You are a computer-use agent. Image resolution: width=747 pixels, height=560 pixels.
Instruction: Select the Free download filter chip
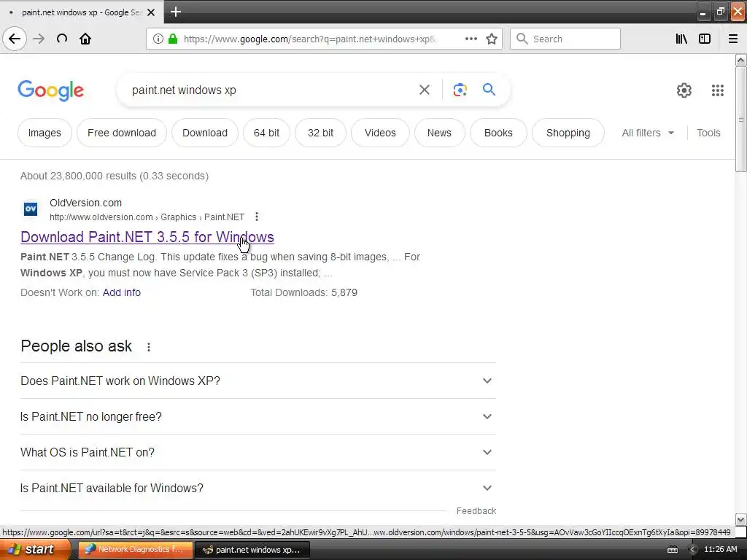122,133
